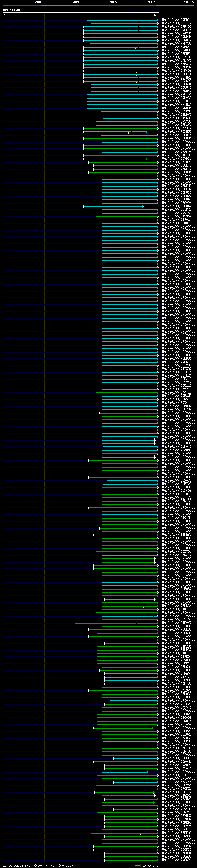Select the label UniRef100_C5Z3K2

pyautogui.click(x=177, y=128)
